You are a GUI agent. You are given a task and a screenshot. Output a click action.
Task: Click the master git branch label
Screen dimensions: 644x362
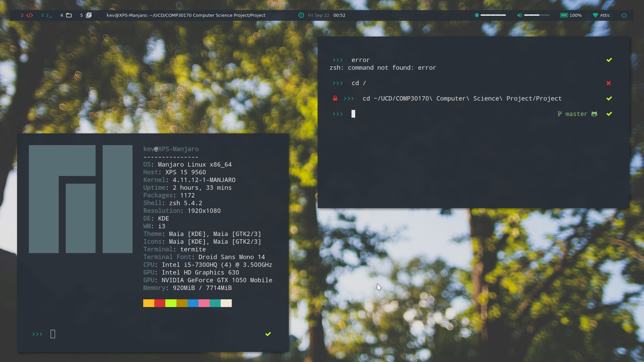click(576, 114)
